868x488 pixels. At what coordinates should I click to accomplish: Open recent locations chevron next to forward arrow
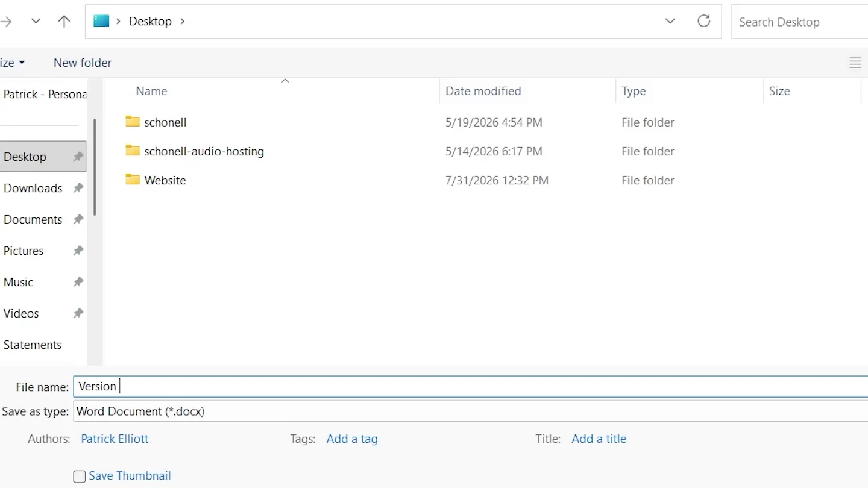tap(36, 21)
